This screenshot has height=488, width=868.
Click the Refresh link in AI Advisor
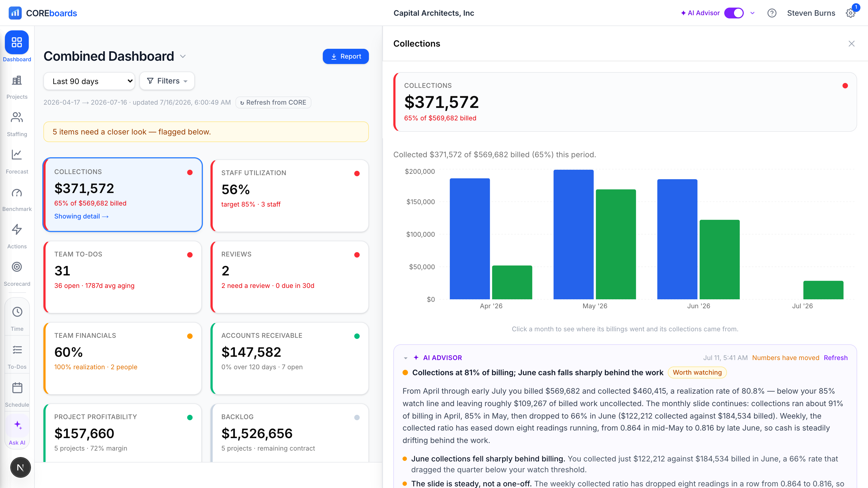(835, 358)
